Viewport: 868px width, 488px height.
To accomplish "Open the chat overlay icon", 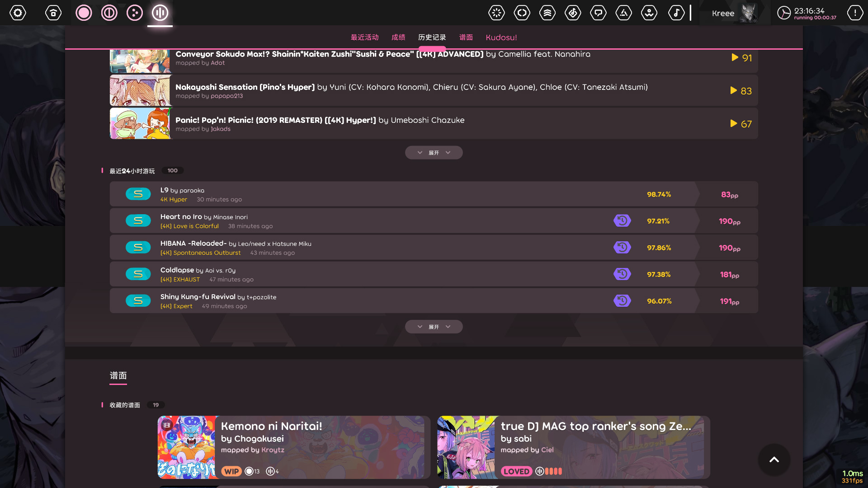I will (598, 13).
